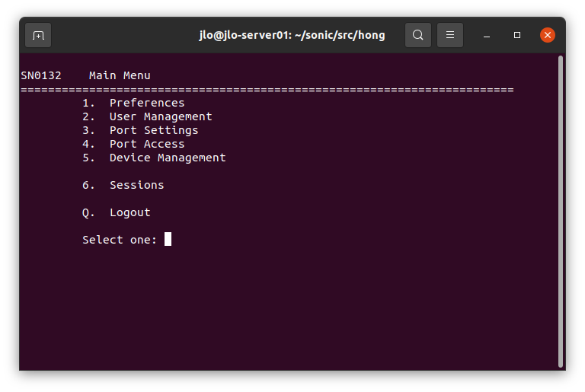Click on Port Access entry
The image size is (585, 392).
pyautogui.click(x=147, y=144)
